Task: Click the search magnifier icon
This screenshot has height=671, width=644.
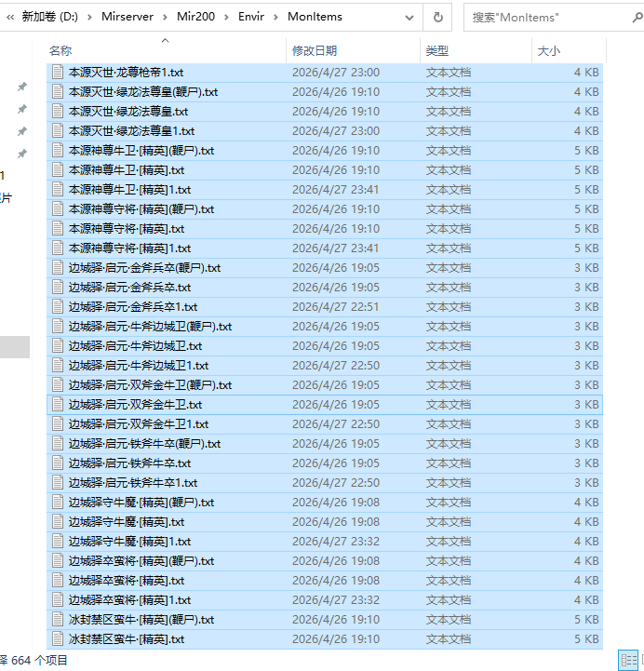Action: click(637, 17)
